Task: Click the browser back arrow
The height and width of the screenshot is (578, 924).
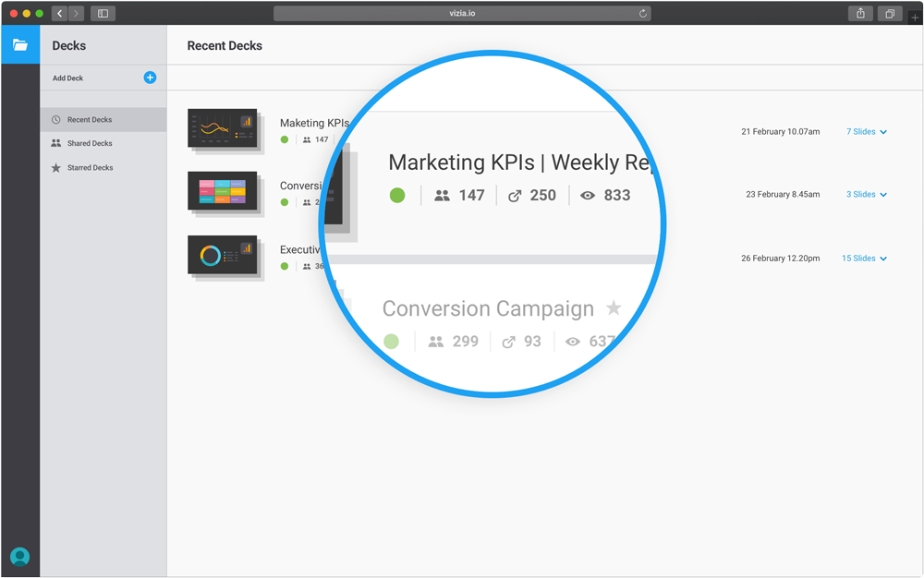Action: pos(60,14)
